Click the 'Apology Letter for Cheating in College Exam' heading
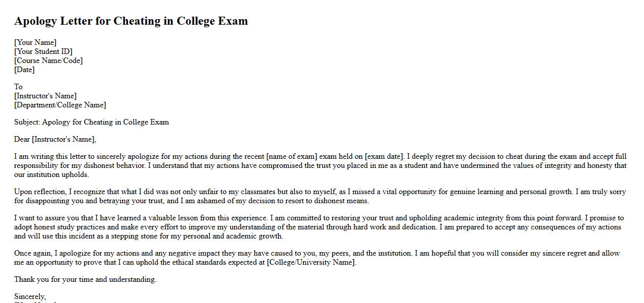Image resolution: width=644 pixels, height=303 pixels. coord(131,21)
